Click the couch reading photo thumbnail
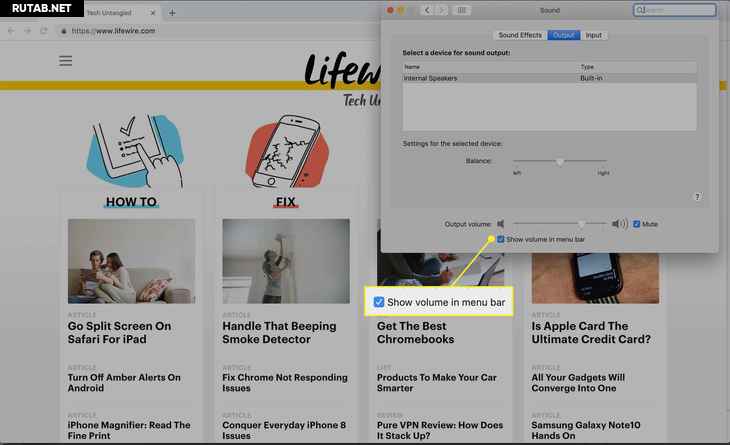Screen dimensions: 730x445 point(131,261)
